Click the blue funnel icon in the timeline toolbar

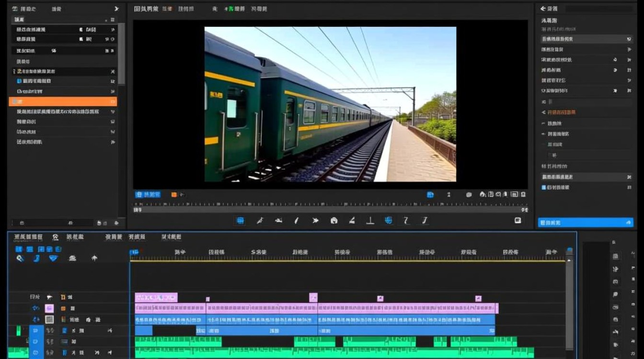53,258
